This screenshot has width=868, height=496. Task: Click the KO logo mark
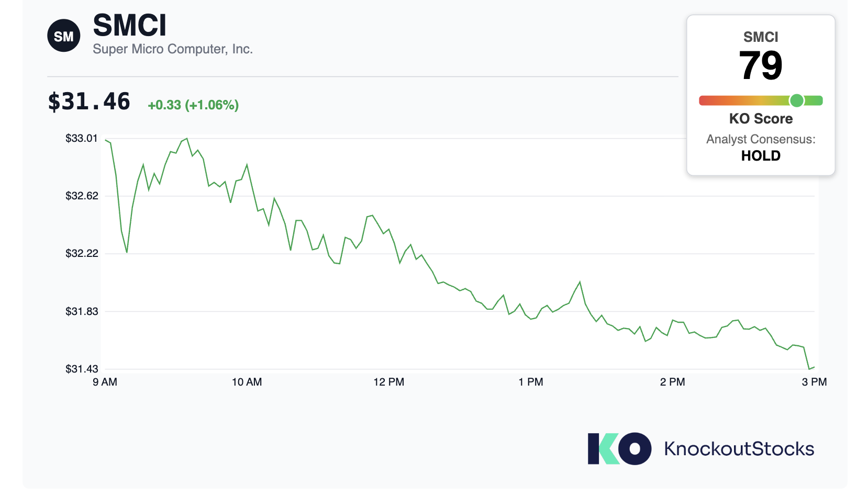pos(619,449)
